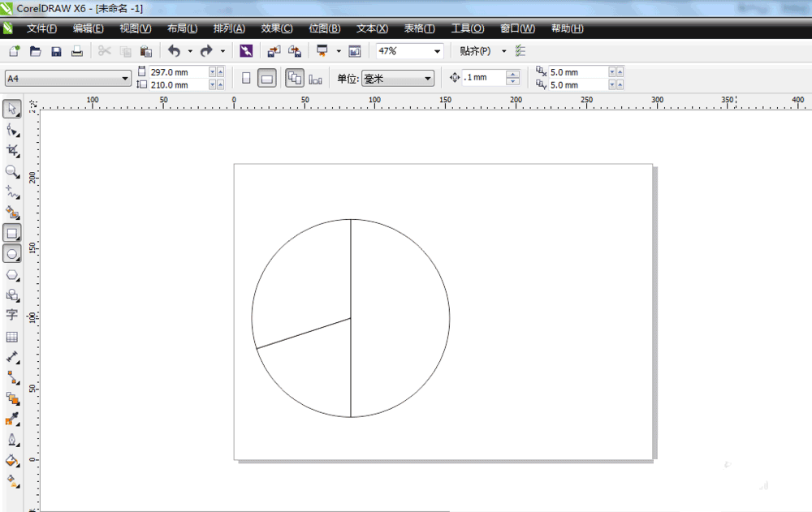812x512 pixels.
Task: Activate the Zoom tool magnifier
Action: [12, 171]
